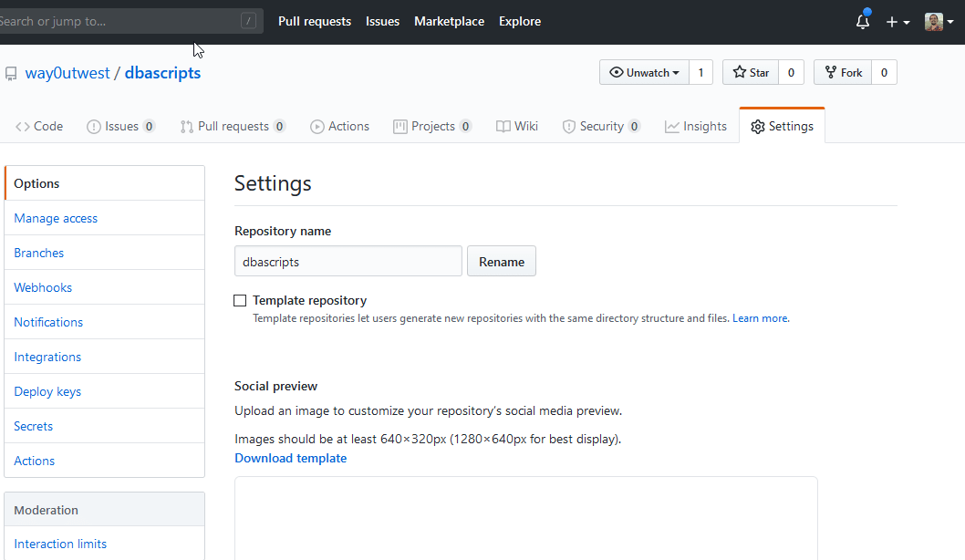Enable the Template repository checkbox
The width and height of the screenshot is (965, 560).
click(x=240, y=300)
